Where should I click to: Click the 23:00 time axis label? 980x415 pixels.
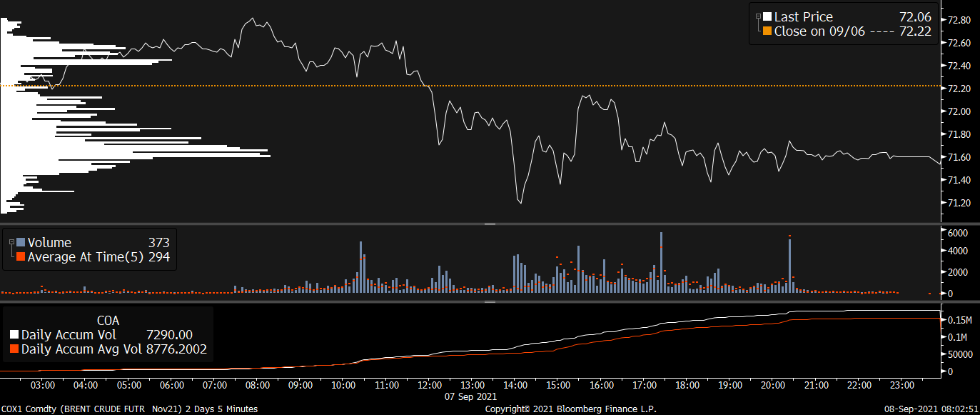pyautogui.click(x=902, y=385)
